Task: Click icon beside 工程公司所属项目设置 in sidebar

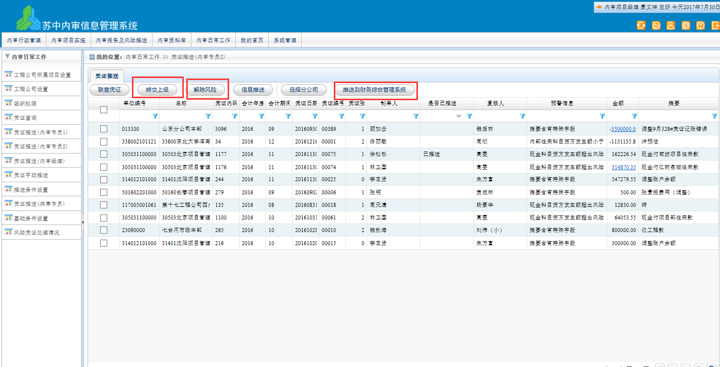Action: (8, 74)
